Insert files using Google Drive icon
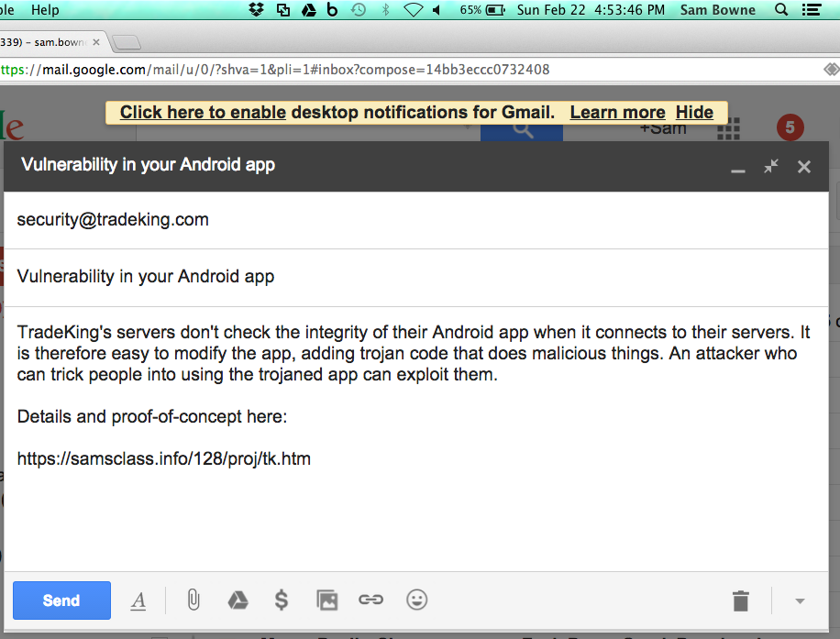The image size is (840, 639). pos(238,600)
